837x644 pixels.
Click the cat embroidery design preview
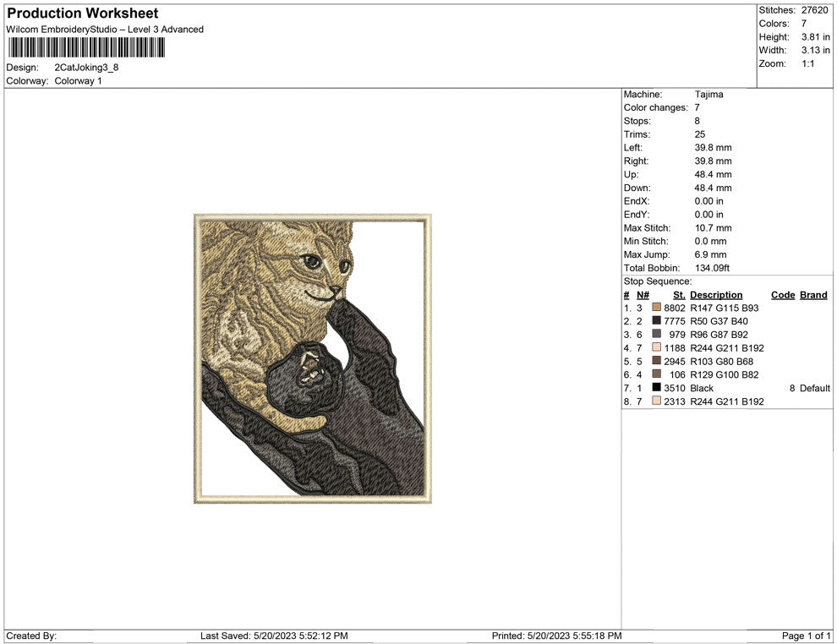tap(312, 358)
